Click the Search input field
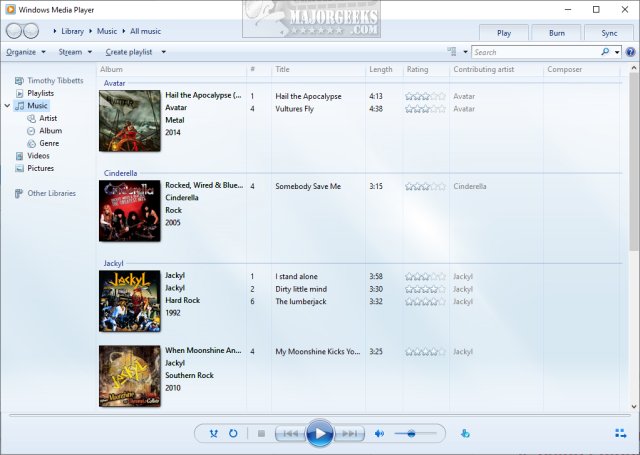 point(536,52)
